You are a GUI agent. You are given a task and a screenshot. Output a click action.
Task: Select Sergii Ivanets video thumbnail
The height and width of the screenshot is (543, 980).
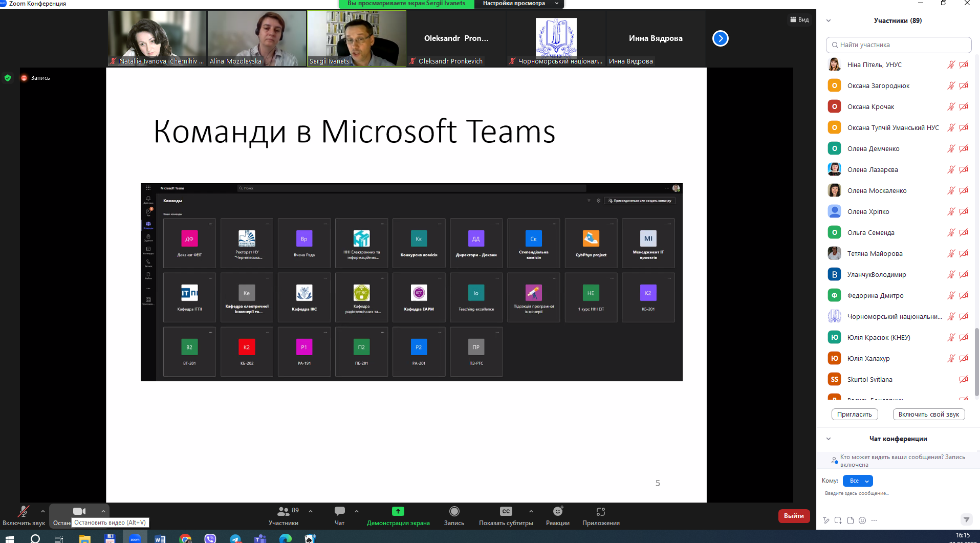click(357, 38)
